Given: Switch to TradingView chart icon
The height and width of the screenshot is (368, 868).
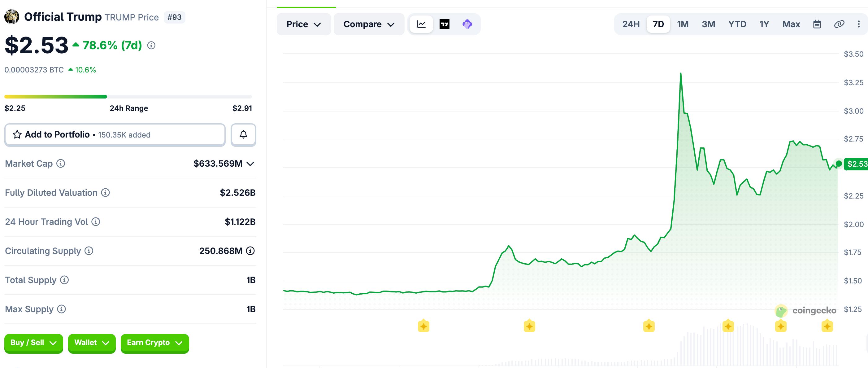Looking at the screenshot, I should pyautogui.click(x=445, y=24).
